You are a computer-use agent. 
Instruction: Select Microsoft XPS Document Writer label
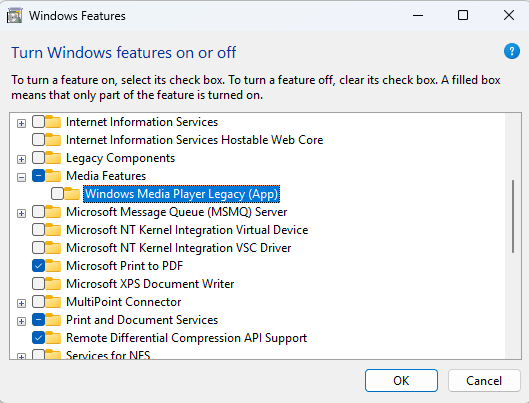click(150, 284)
